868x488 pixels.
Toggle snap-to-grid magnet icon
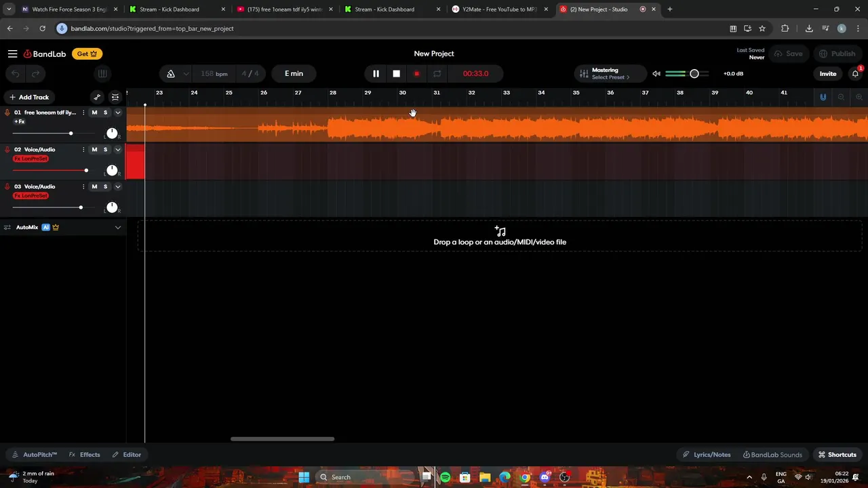823,97
